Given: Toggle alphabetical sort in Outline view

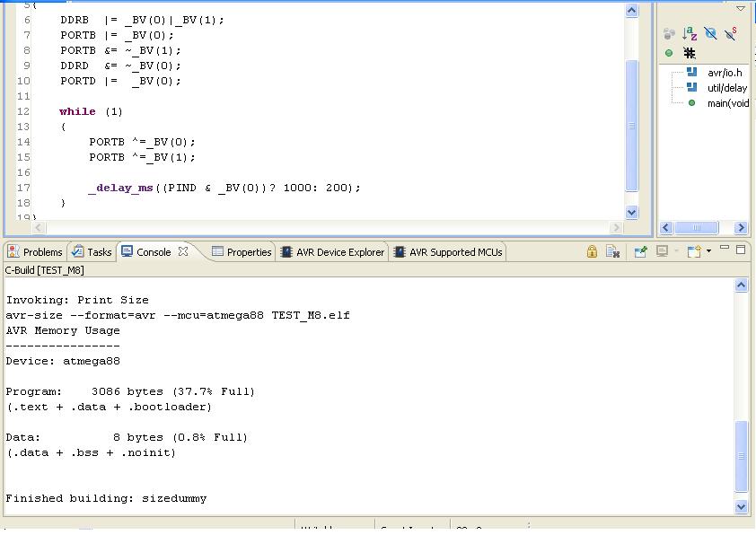Looking at the screenshot, I should coord(690,34).
